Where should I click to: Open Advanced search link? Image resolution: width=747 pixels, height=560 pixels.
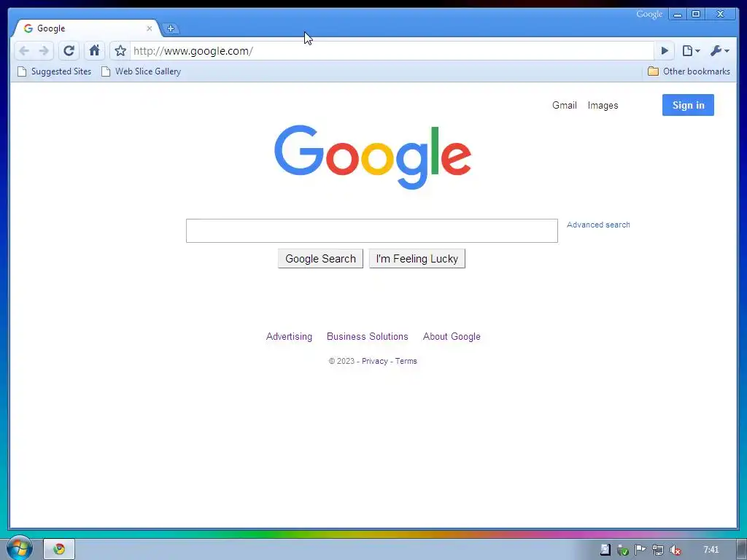tap(598, 225)
